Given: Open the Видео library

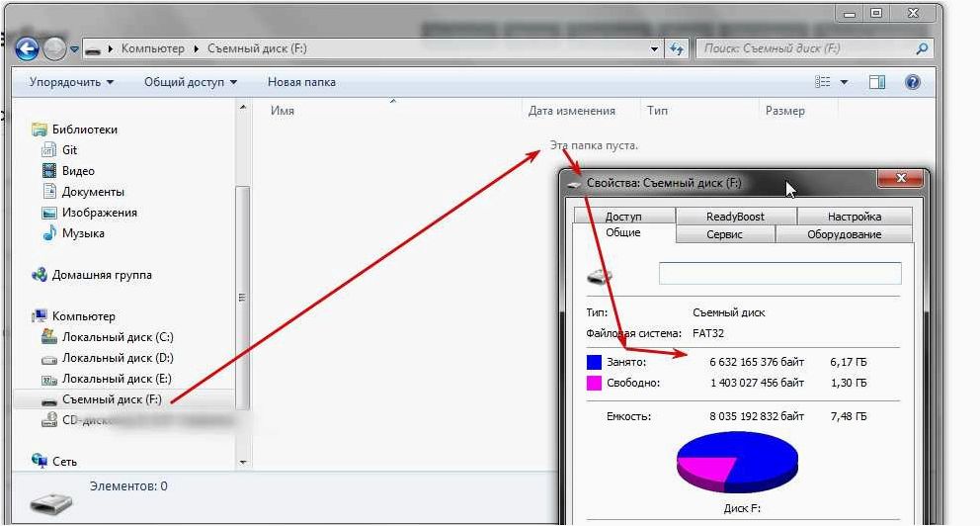Looking at the screenshot, I should [x=78, y=171].
